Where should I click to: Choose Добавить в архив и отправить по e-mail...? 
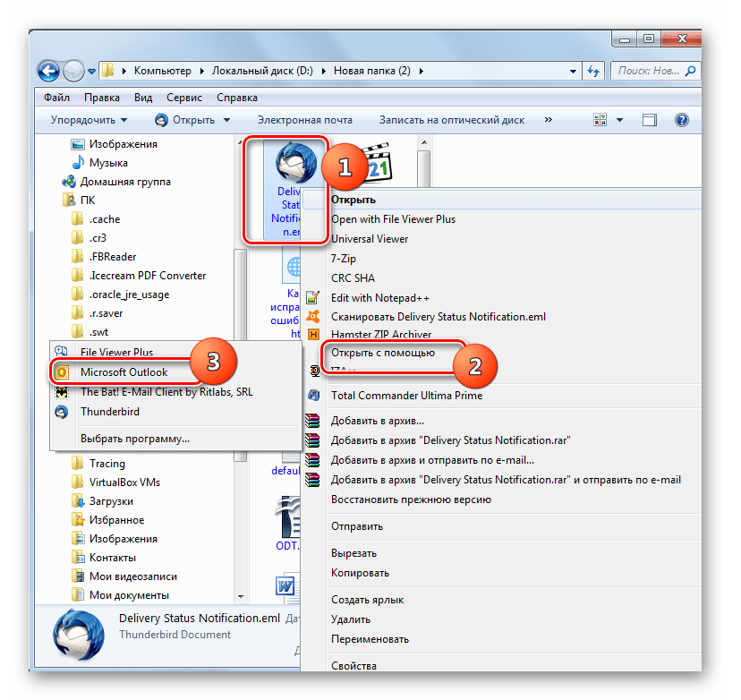click(x=432, y=460)
